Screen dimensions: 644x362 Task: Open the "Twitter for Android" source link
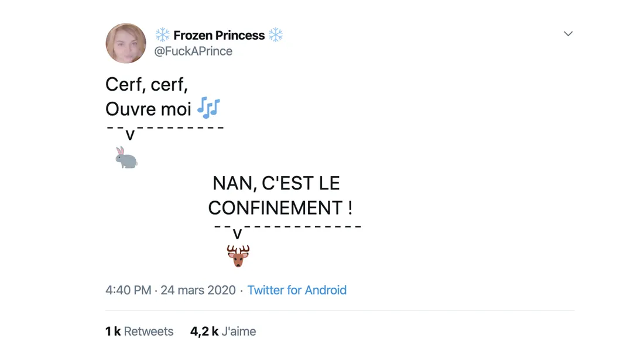click(297, 290)
